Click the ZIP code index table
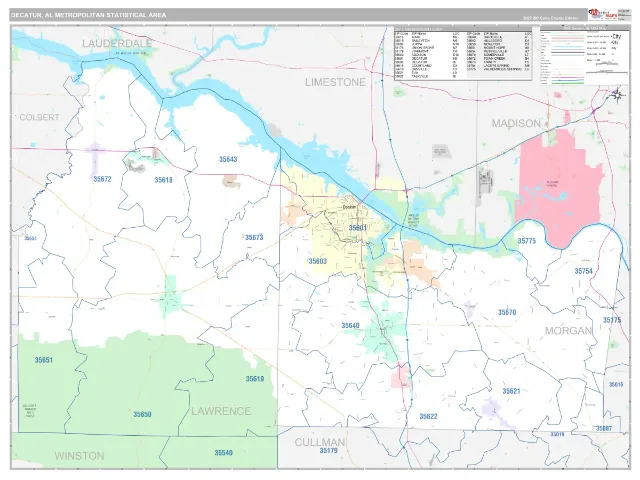 pyautogui.click(x=463, y=53)
